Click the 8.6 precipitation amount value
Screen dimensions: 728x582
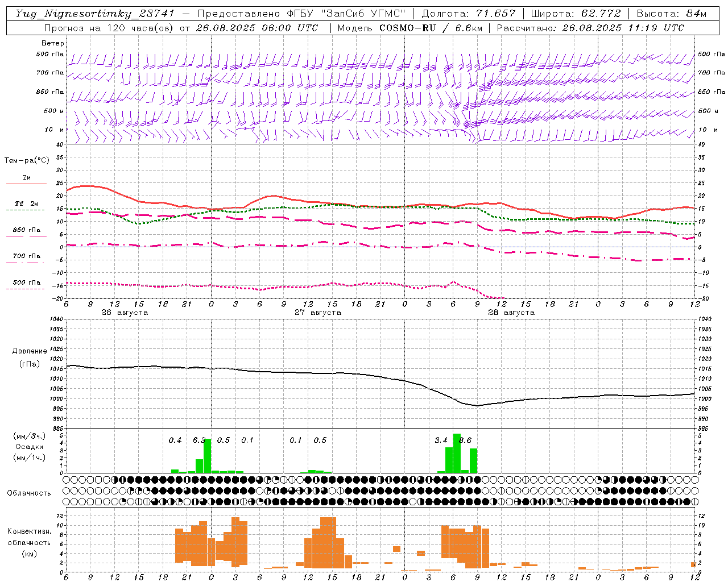pyautogui.click(x=465, y=440)
